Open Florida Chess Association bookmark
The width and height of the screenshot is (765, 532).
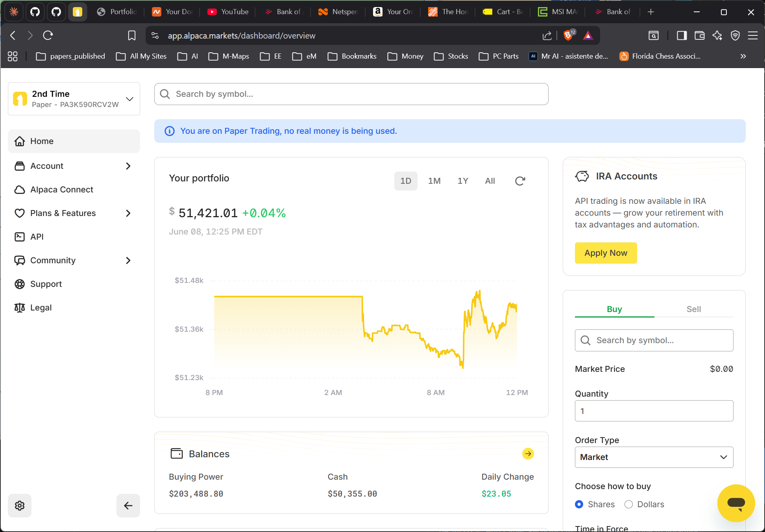coord(660,56)
